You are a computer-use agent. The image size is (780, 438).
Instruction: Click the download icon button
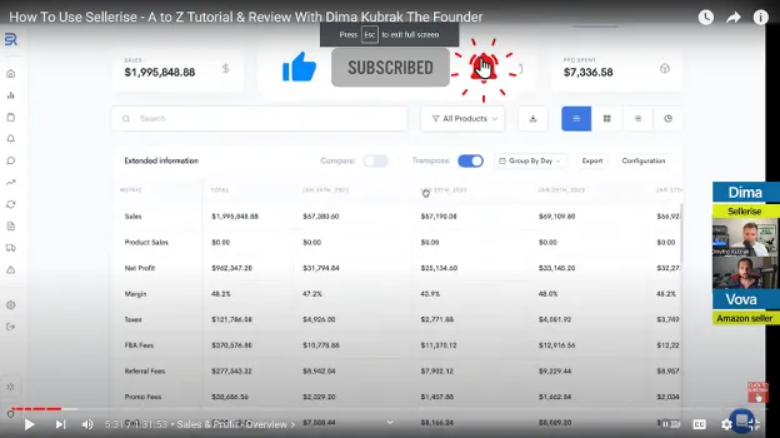click(533, 118)
